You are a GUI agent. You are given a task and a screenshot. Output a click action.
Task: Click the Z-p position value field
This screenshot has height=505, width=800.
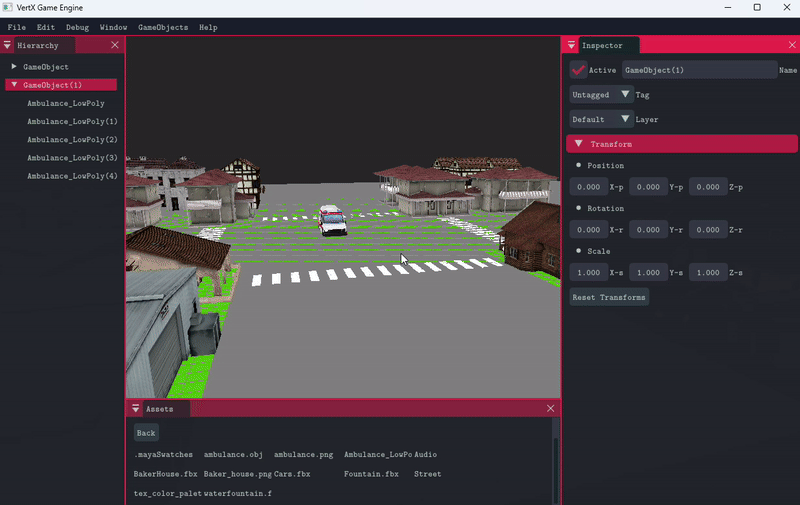point(708,187)
